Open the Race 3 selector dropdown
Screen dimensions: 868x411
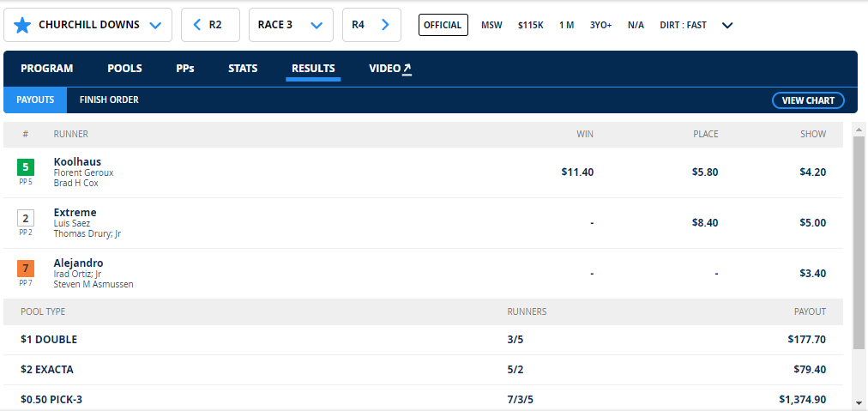[x=291, y=25]
